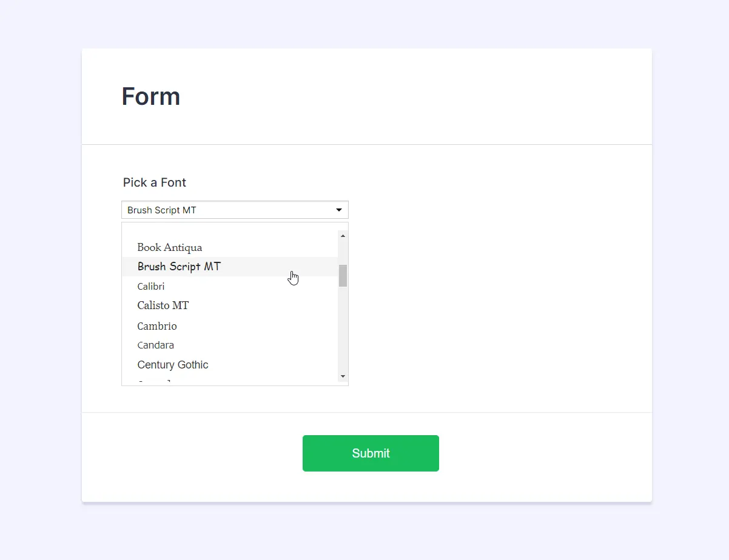Click the scrollbar thumb in the font list
Screen dimensions: 729x560
coord(342,276)
